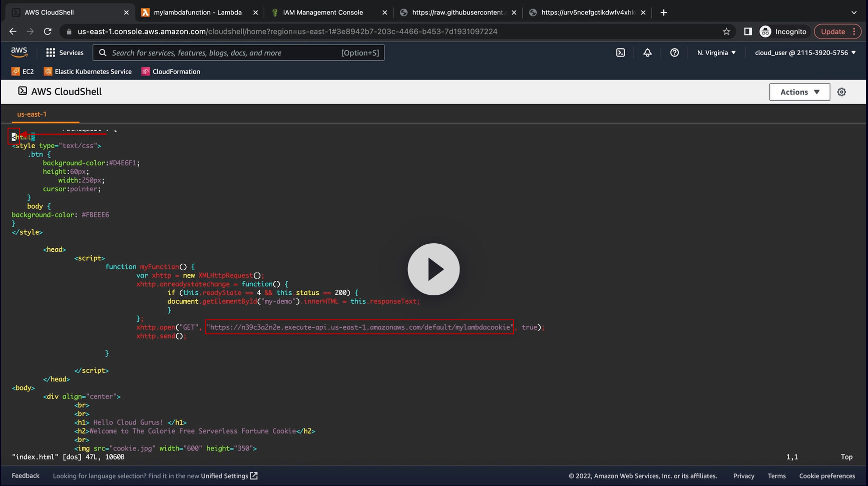
Task: Open the Terms link in the footer
Action: pyautogui.click(x=776, y=476)
